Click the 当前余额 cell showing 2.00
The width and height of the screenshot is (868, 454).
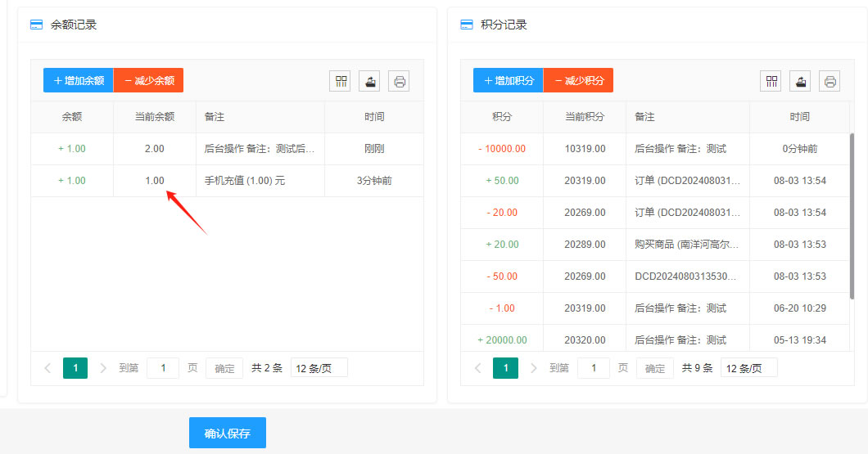tap(155, 149)
